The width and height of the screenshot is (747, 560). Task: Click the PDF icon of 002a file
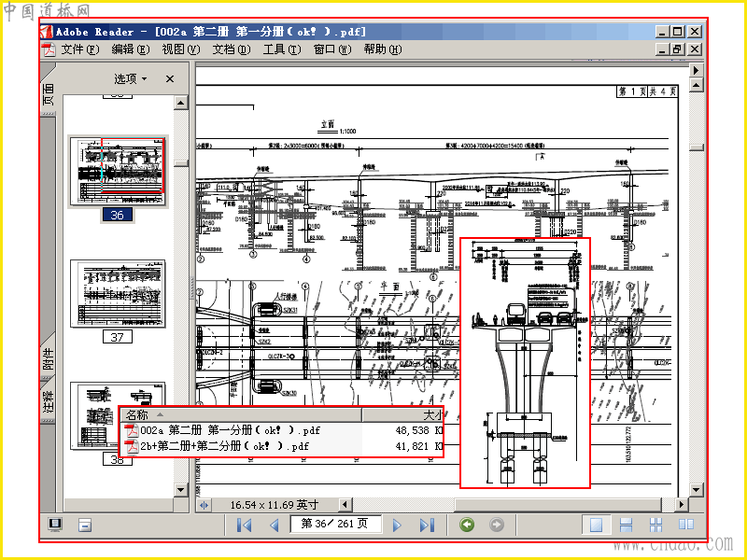click(x=132, y=430)
